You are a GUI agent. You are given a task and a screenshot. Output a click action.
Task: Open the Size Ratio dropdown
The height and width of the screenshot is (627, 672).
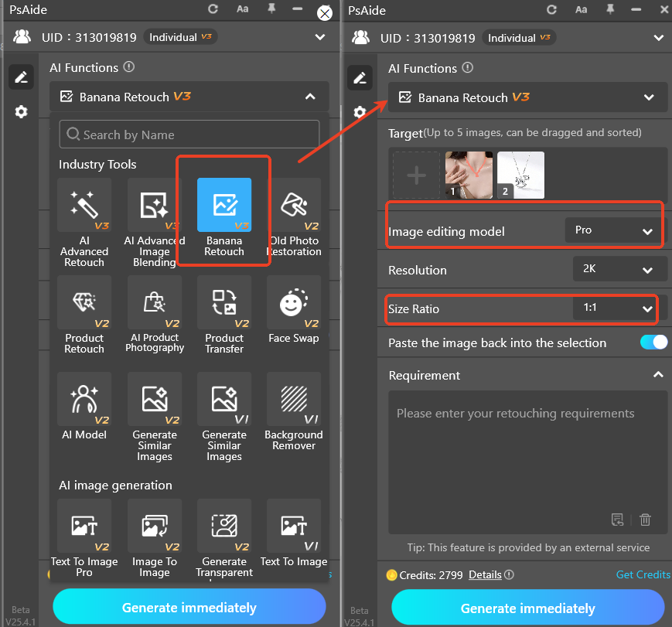614,308
